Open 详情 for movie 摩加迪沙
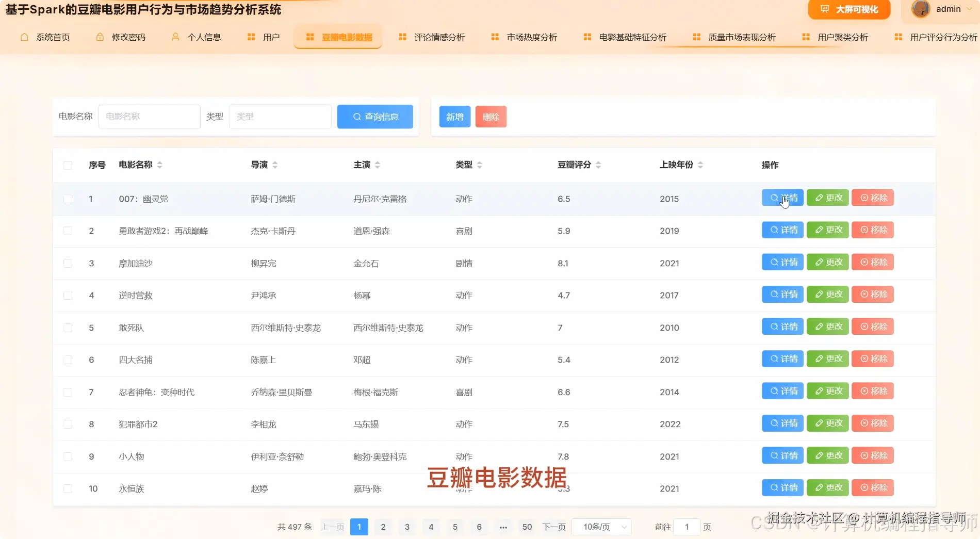This screenshot has width=980, height=539. pyautogui.click(x=782, y=262)
